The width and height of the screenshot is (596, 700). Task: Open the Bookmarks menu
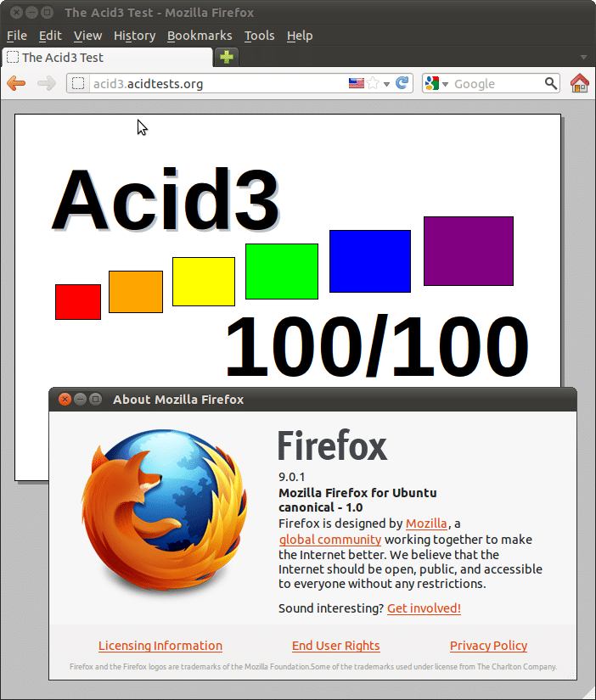click(x=200, y=36)
